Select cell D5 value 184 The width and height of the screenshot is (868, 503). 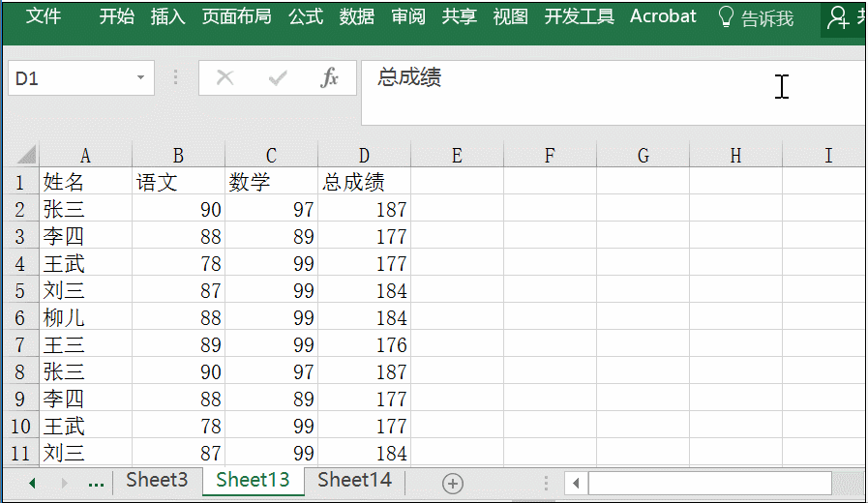(x=364, y=290)
